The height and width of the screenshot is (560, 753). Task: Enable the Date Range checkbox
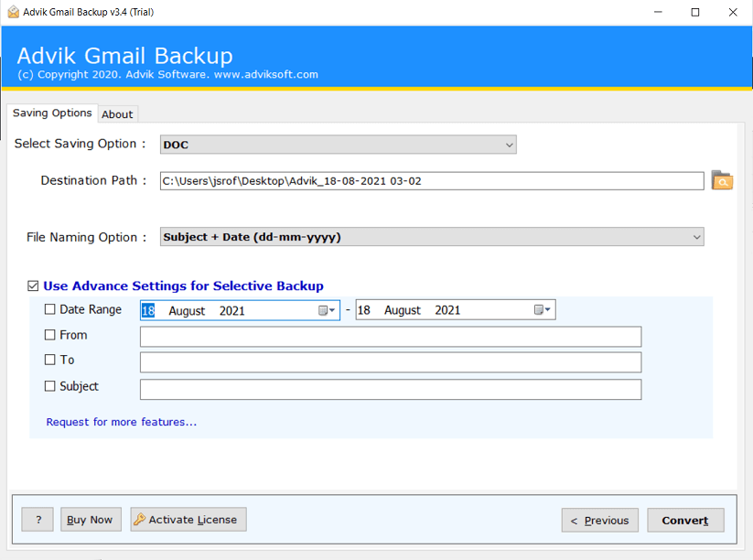point(50,309)
